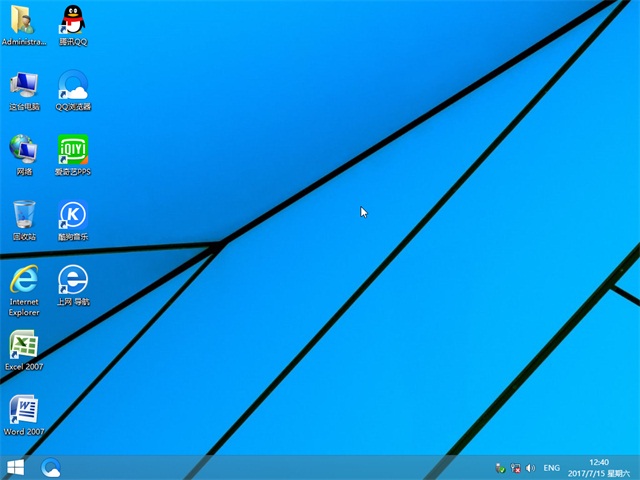
Task: Click QQ Browser pinned on the taskbar
Action: point(51,467)
